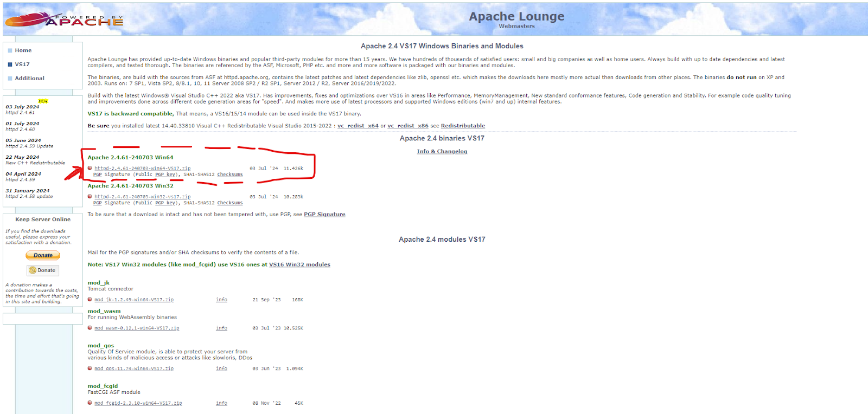Screen dimensions: 868x414
Task: Open the VS17 menu item
Action: 22,64
